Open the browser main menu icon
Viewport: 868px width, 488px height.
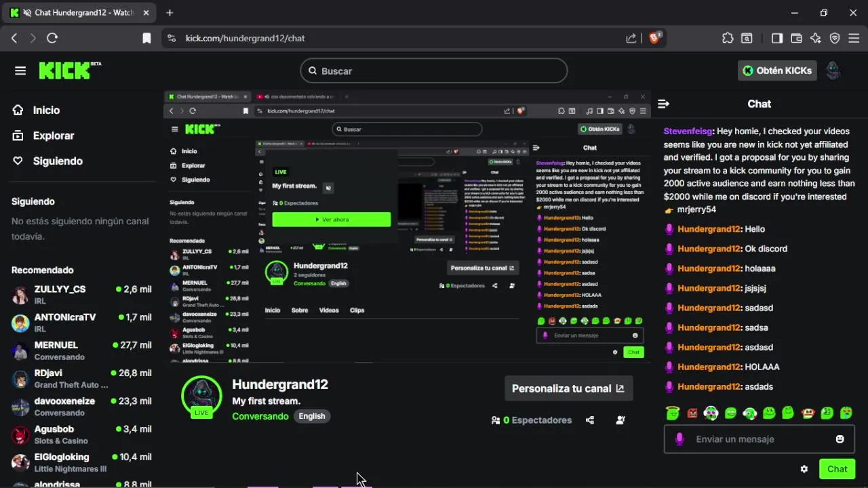tap(854, 38)
